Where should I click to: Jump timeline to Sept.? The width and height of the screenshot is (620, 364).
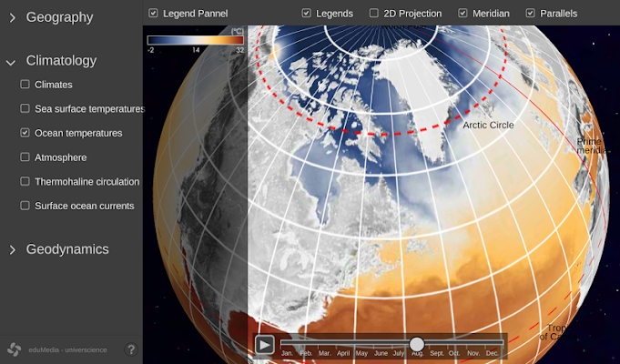437,353
